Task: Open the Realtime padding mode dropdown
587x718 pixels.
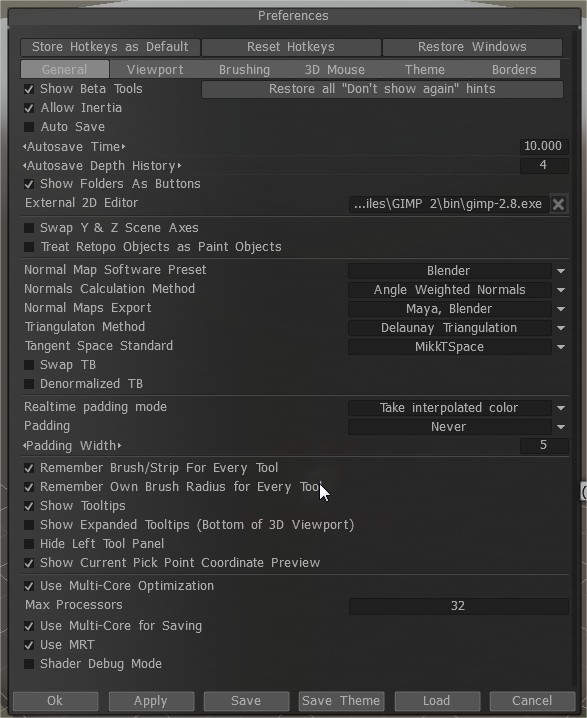Action: click(x=449, y=408)
